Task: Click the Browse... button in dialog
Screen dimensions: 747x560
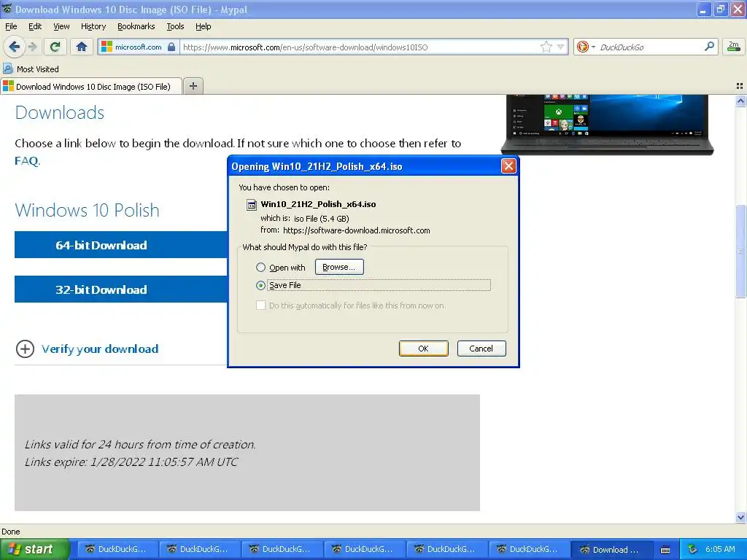Action: [339, 267]
